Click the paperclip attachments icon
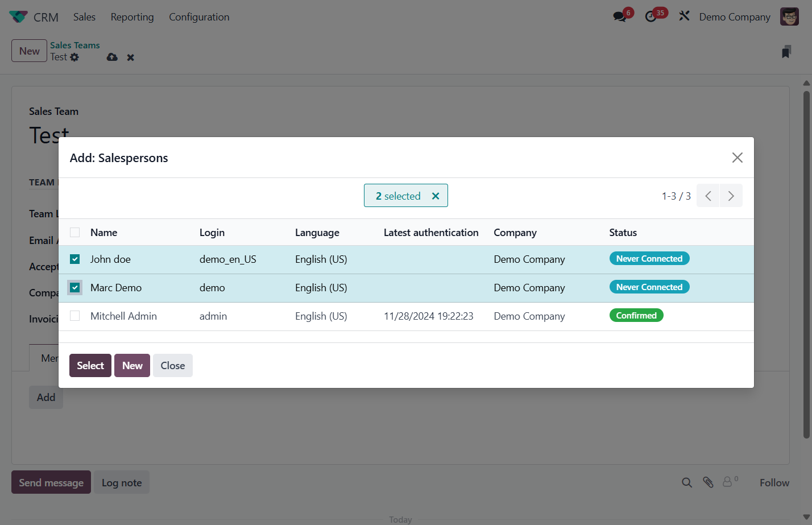Viewport: 812px width, 525px height. (708, 482)
